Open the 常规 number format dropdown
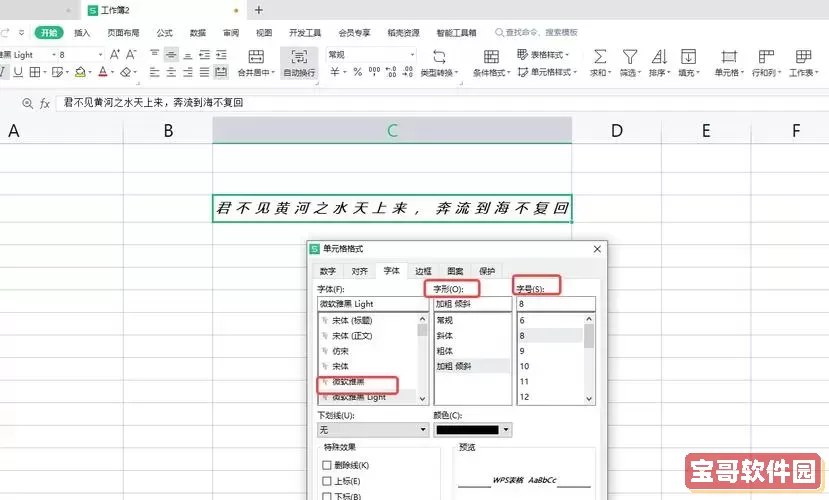The height and width of the screenshot is (500, 829). click(x=412, y=54)
